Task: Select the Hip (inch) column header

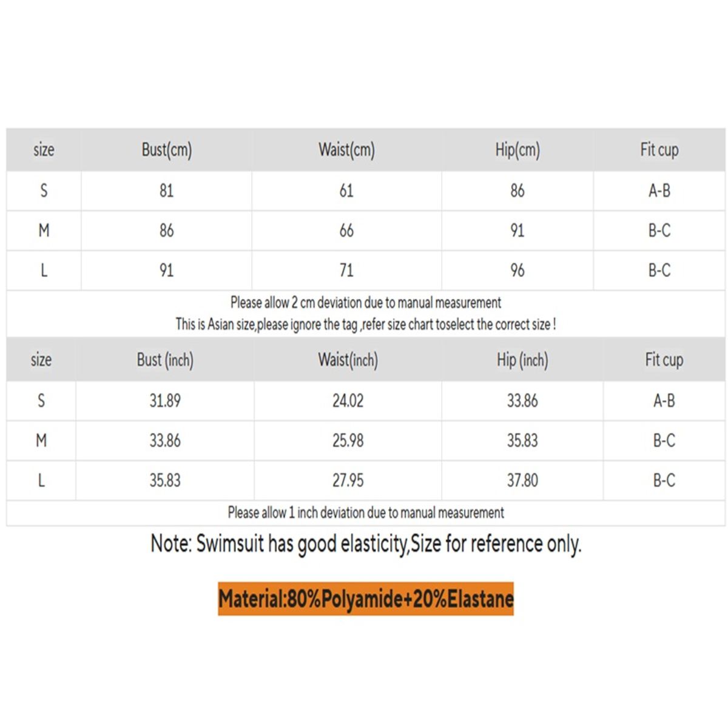Action: click(x=522, y=360)
